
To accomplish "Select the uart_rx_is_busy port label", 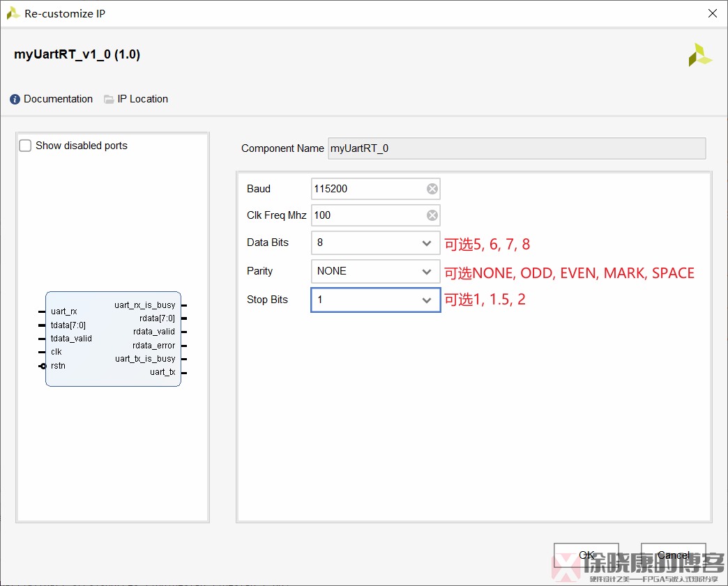I will [x=145, y=304].
